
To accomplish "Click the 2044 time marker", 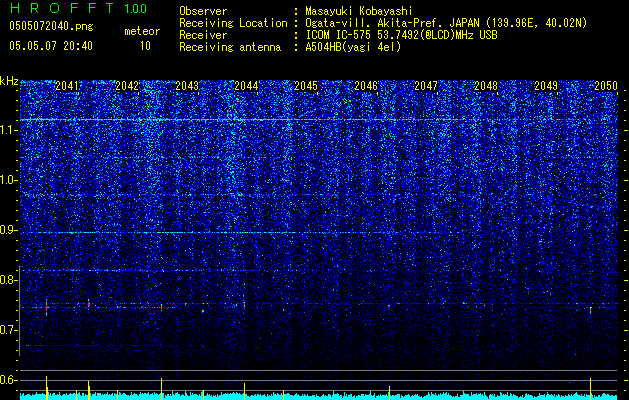I will coord(246,86).
